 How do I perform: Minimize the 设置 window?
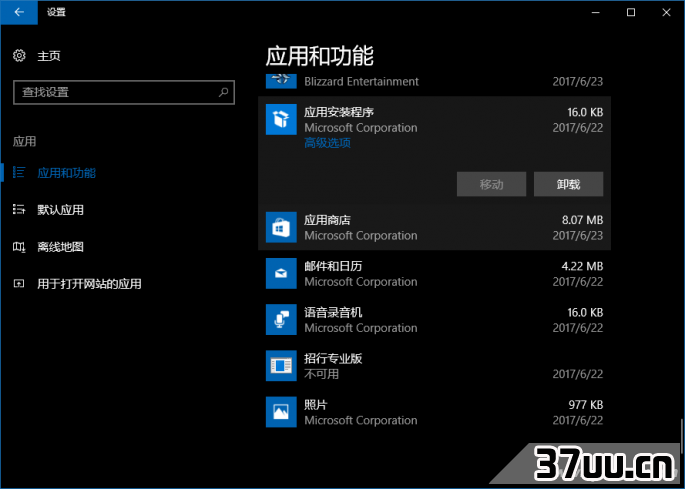(x=596, y=12)
